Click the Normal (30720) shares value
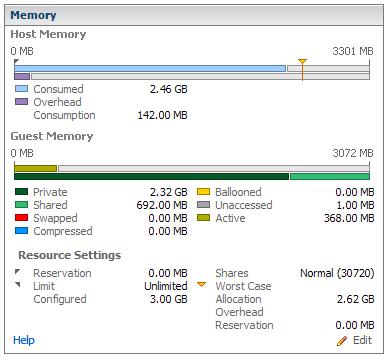This screenshot has height=362, width=392. pyautogui.click(x=337, y=273)
